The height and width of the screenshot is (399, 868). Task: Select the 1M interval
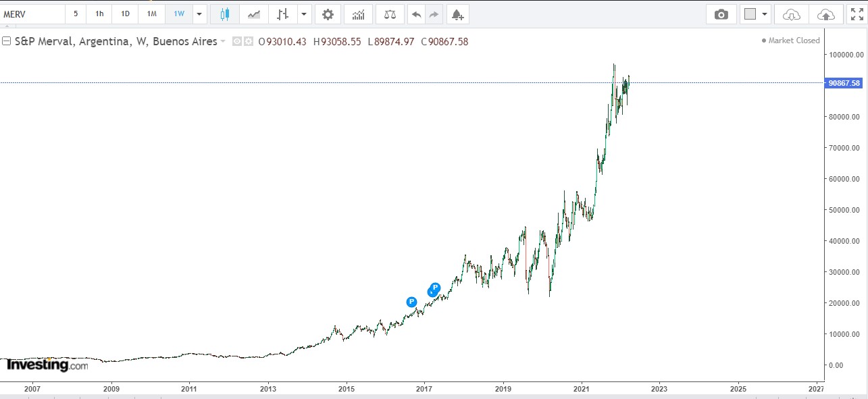coord(152,14)
